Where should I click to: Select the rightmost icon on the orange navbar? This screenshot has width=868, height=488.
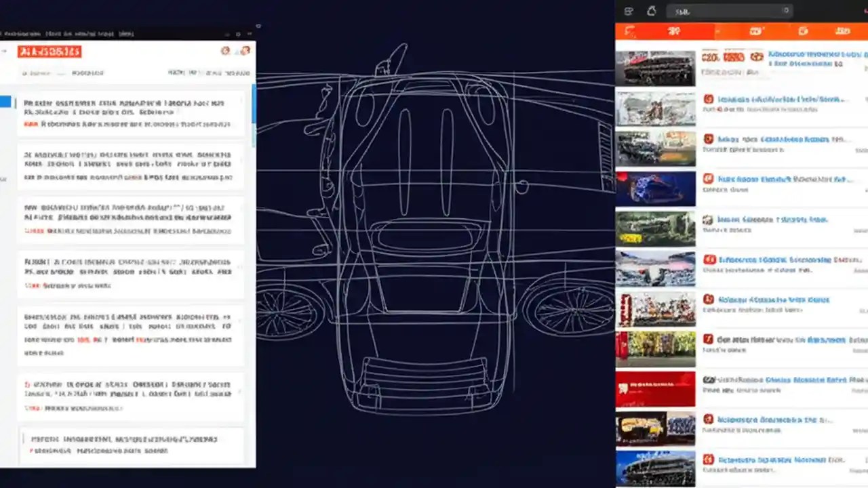pyautogui.click(x=842, y=30)
